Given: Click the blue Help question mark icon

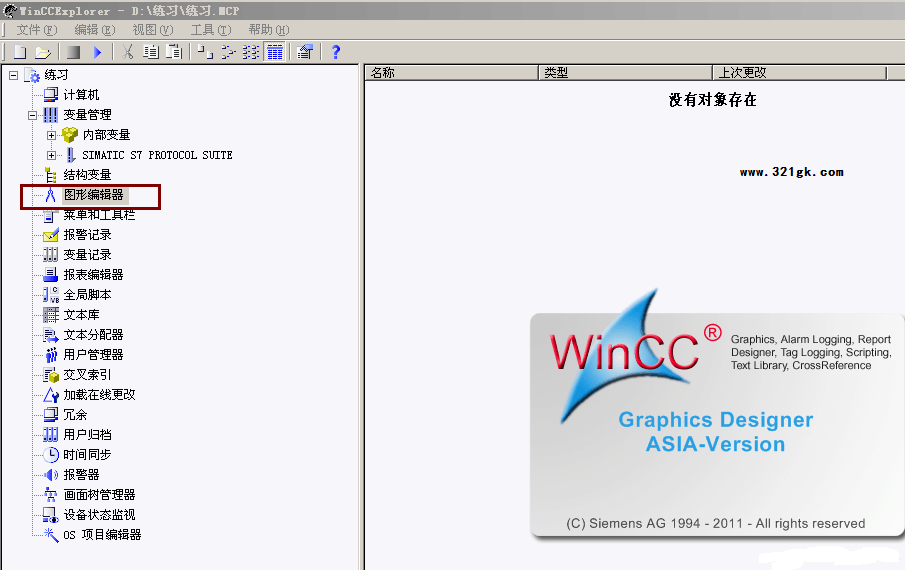Looking at the screenshot, I should tap(336, 52).
